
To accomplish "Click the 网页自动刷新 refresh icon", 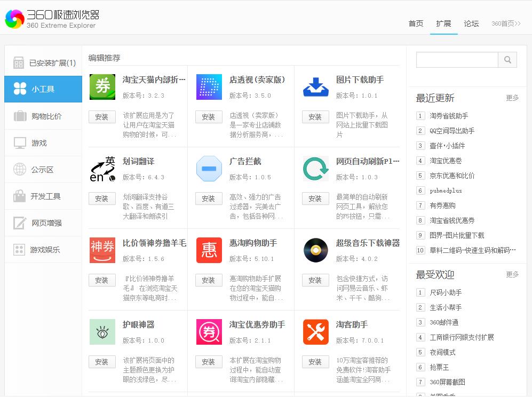I will pyautogui.click(x=315, y=169).
